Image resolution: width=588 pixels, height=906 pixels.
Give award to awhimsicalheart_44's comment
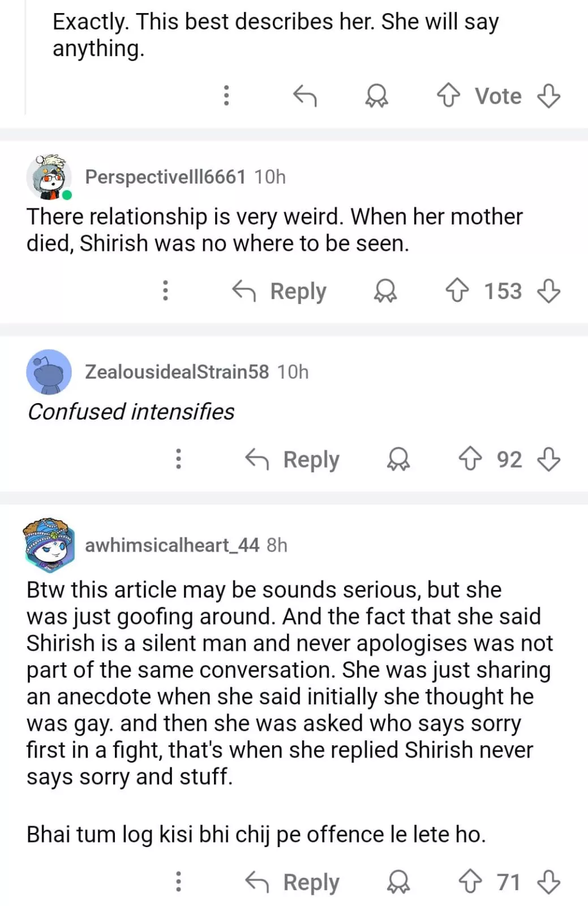click(x=398, y=882)
